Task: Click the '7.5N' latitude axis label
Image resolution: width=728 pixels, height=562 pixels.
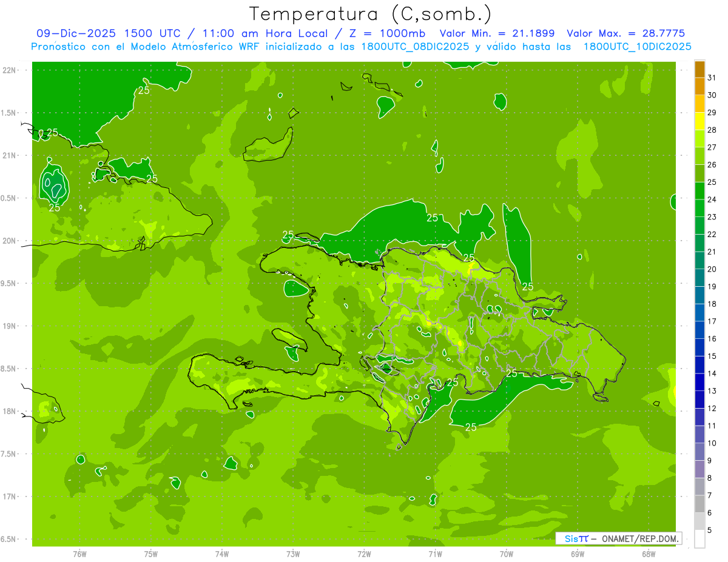Action: point(9,454)
